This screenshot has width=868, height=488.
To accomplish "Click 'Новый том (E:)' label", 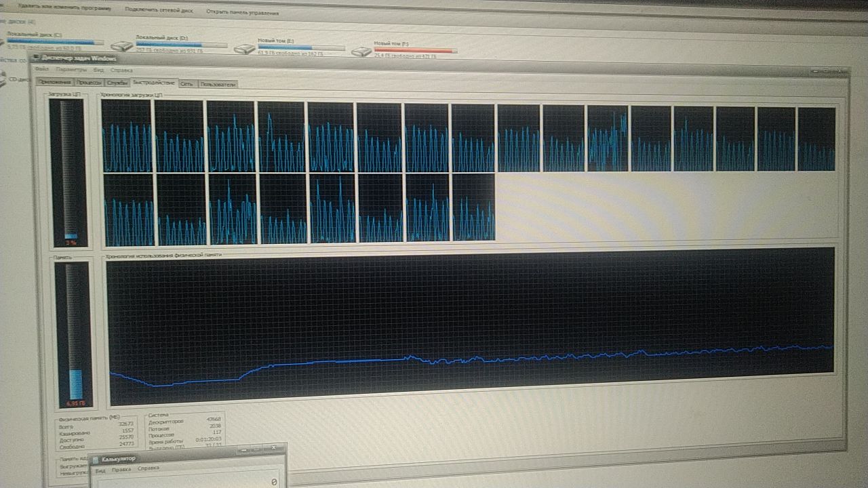I will pos(275,40).
